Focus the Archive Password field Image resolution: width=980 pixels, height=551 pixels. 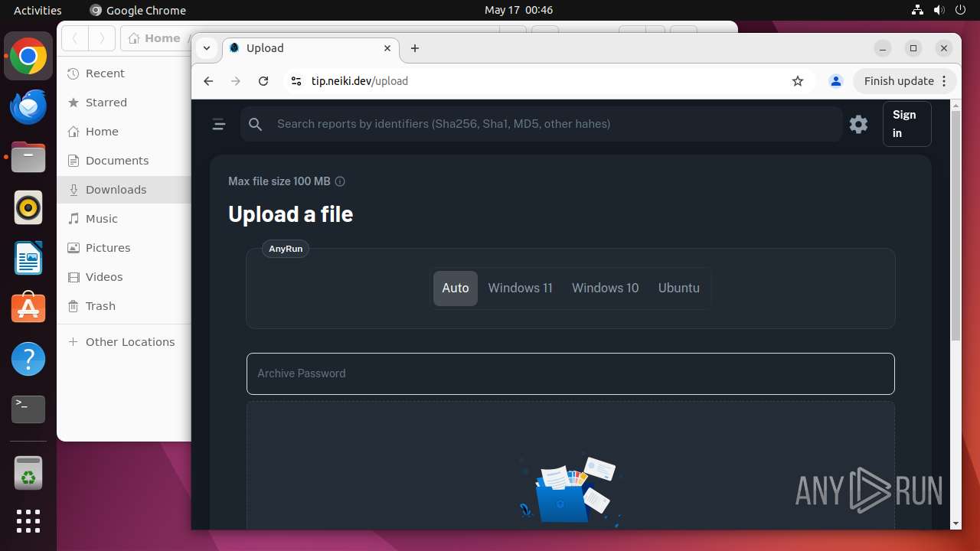tap(570, 373)
